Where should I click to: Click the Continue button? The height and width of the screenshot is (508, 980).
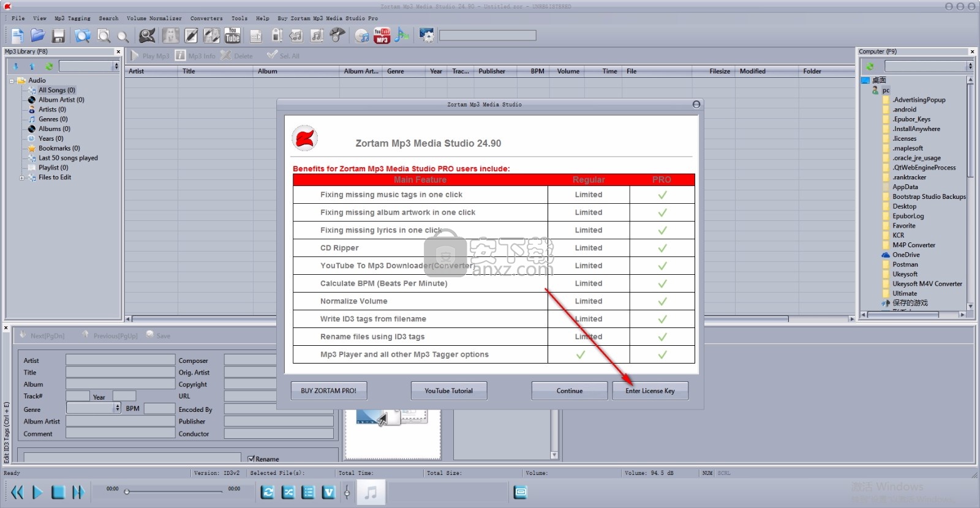pyautogui.click(x=570, y=390)
